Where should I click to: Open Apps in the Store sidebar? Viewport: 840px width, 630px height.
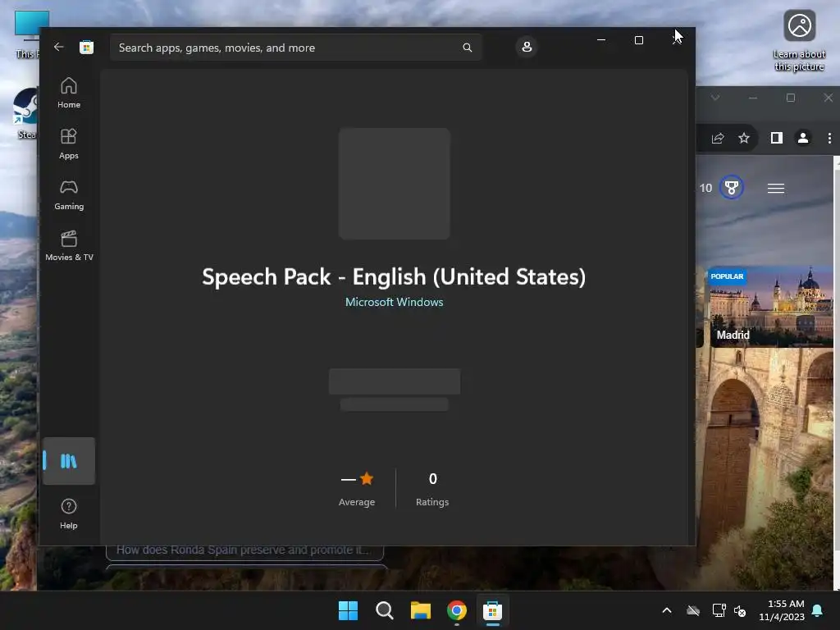(69, 144)
